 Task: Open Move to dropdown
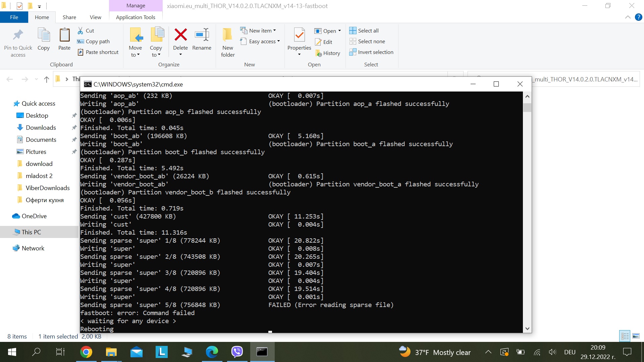point(136,51)
